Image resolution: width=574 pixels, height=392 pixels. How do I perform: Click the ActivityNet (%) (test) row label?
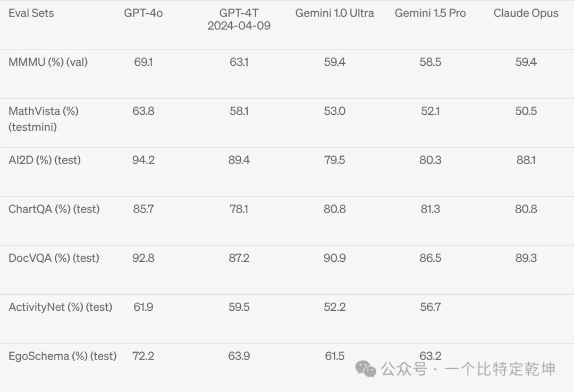coord(61,307)
